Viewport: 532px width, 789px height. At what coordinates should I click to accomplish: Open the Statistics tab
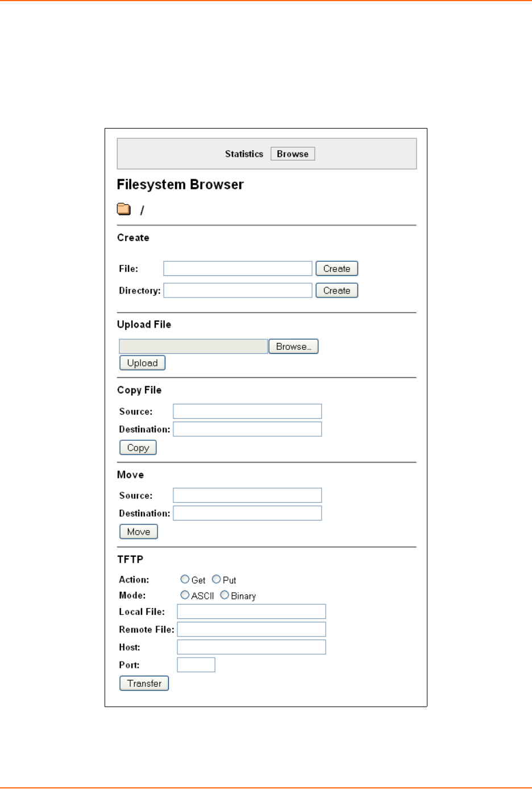[x=244, y=154]
